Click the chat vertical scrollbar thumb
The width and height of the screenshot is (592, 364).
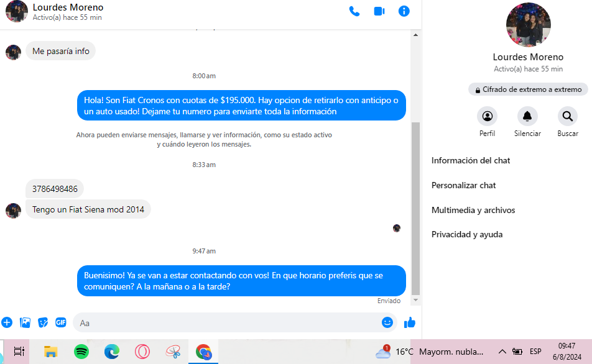point(415,209)
